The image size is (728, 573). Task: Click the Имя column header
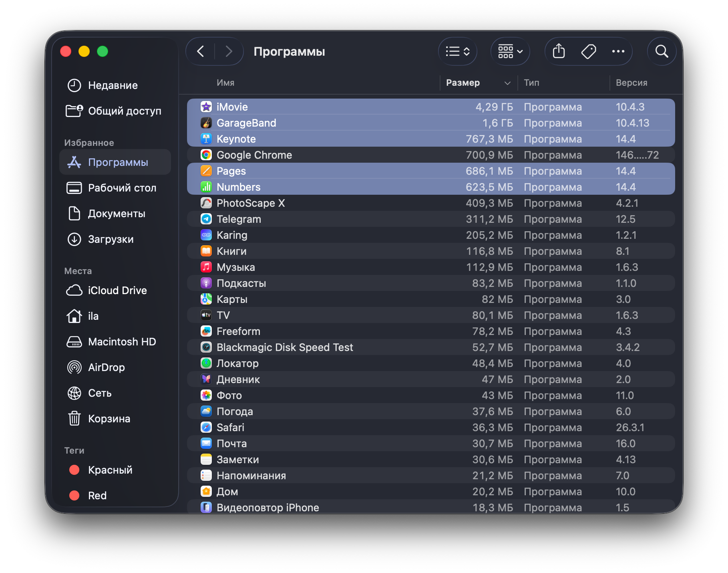click(x=225, y=83)
